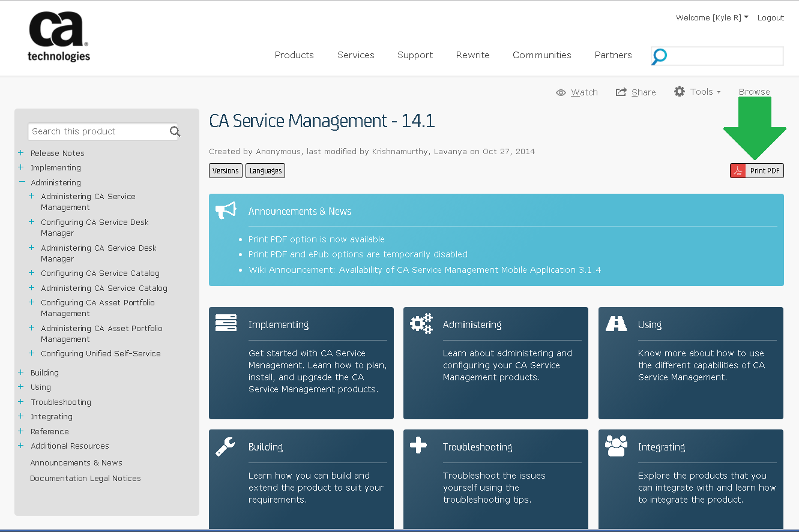
Task: Click the share arrow icon
Action: pyautogui.click(x=621, y=92)
